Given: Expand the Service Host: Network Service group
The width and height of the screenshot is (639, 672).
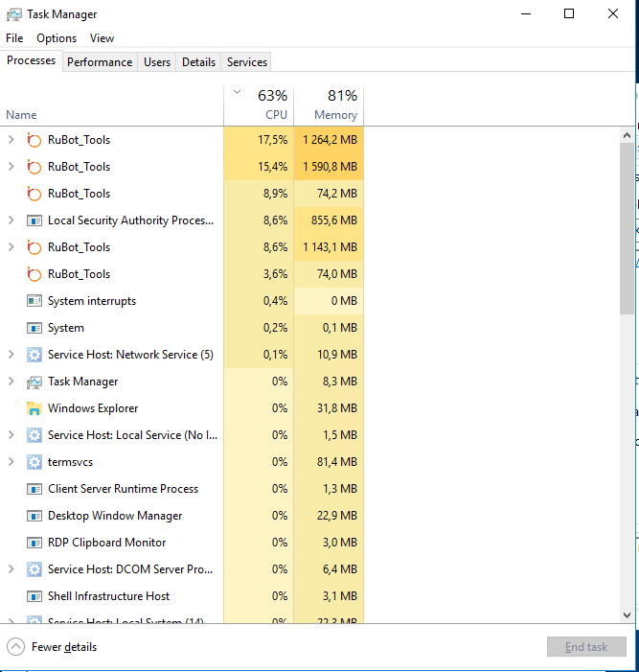Looking at the screenshot, I should (11, 355).
